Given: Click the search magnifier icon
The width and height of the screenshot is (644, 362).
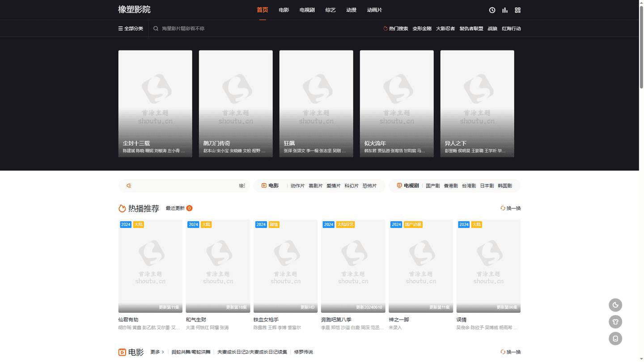Looking at the screenshot, I should click(156, 28).
